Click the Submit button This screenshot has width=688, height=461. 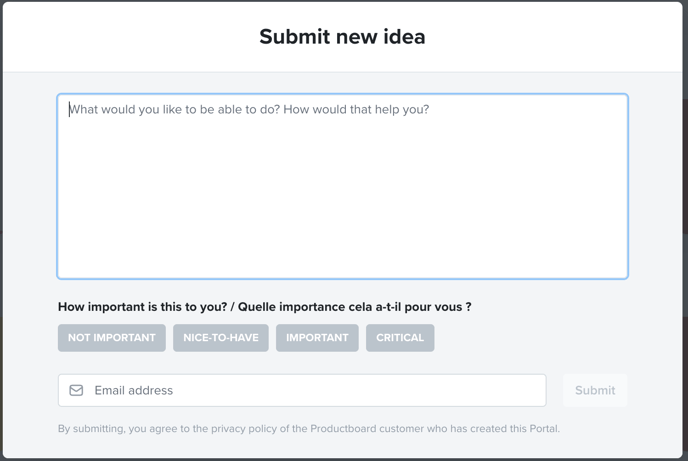click(x=595, y=390)
